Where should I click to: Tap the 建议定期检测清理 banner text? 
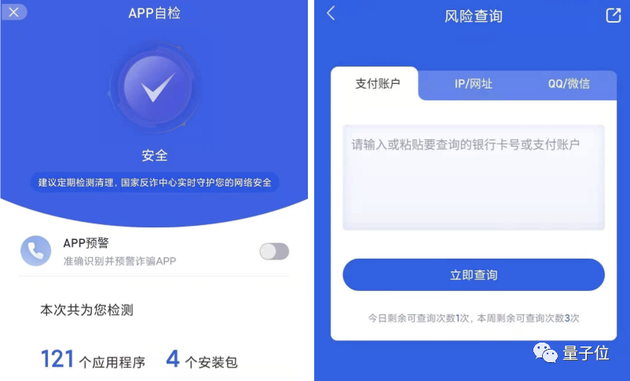pyautogui.click(x=155, y=182)
